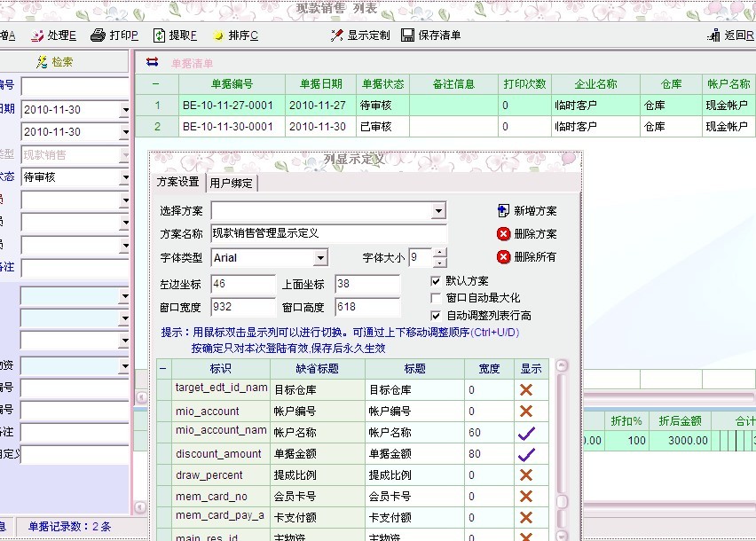This screenshot has height=541, width=756.
Task: Open the Arial font type dropdown
Action: click(320, 258)
